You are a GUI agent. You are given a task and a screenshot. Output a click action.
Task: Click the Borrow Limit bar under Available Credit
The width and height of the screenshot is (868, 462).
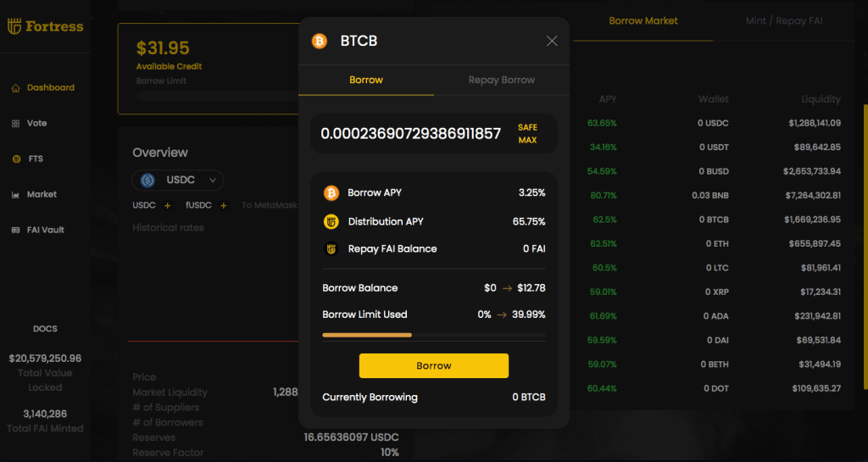point(219,96)
